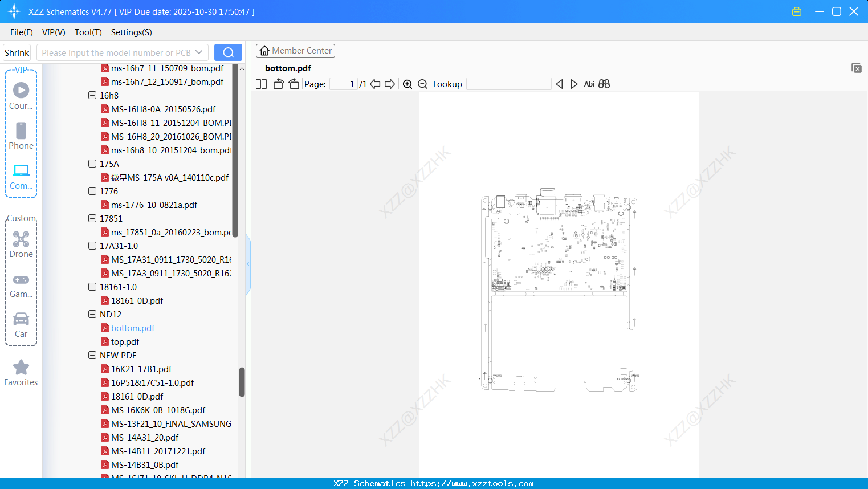This screenshot has height=489, width=868.
Task: Collapse the ND12 folder
Action: tap(92, 314)
